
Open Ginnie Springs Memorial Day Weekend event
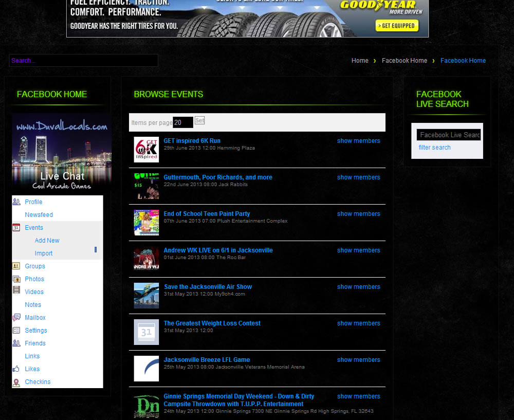(x=238, y=400)
